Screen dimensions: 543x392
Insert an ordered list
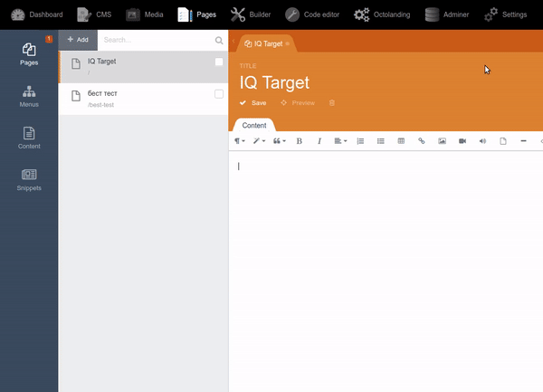[x=360, y=141]
